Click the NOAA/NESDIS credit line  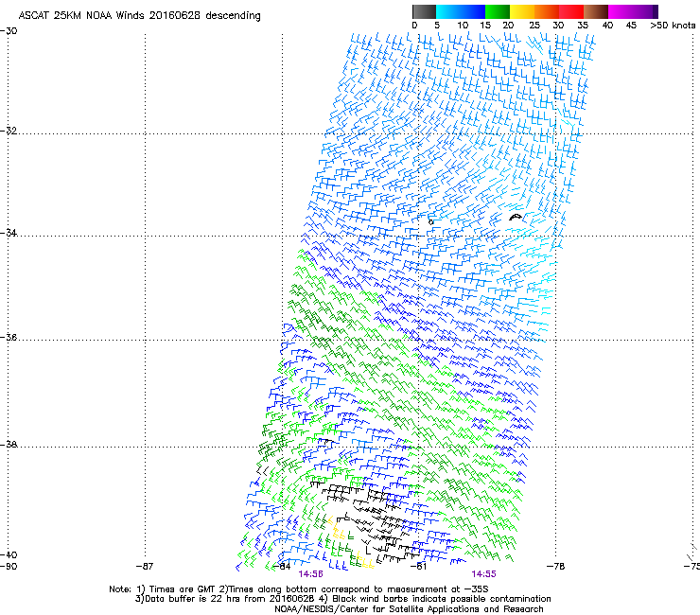pos(409,609)
